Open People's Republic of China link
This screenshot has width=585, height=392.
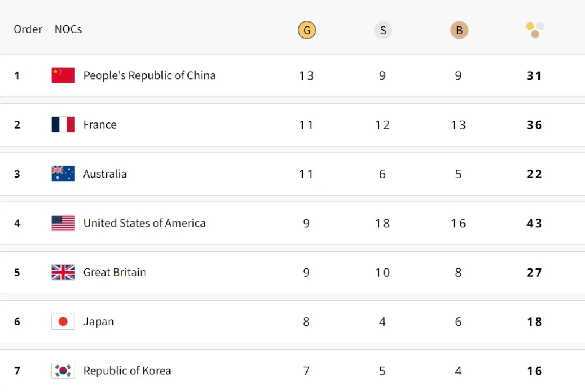(x=149, y=75)
